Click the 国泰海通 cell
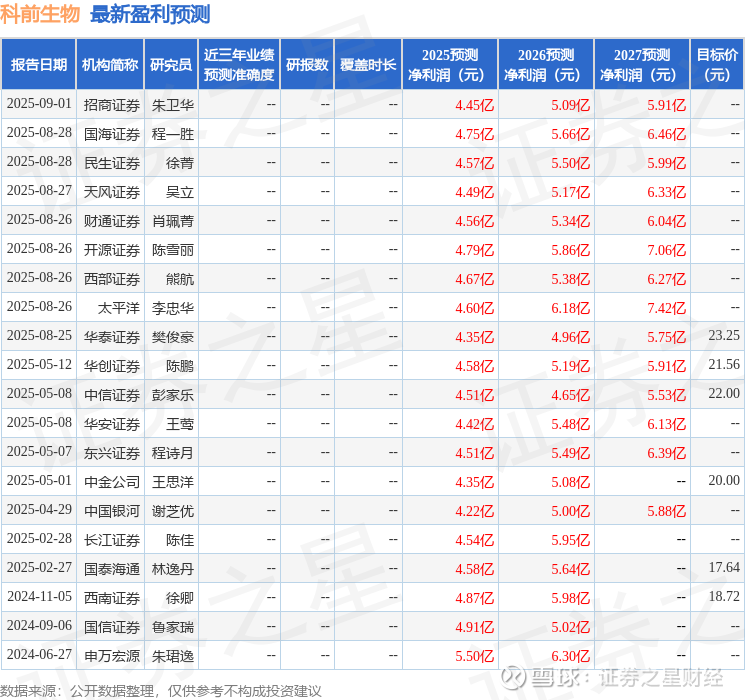This screenshot has height=700, width=745. [112, 569]
